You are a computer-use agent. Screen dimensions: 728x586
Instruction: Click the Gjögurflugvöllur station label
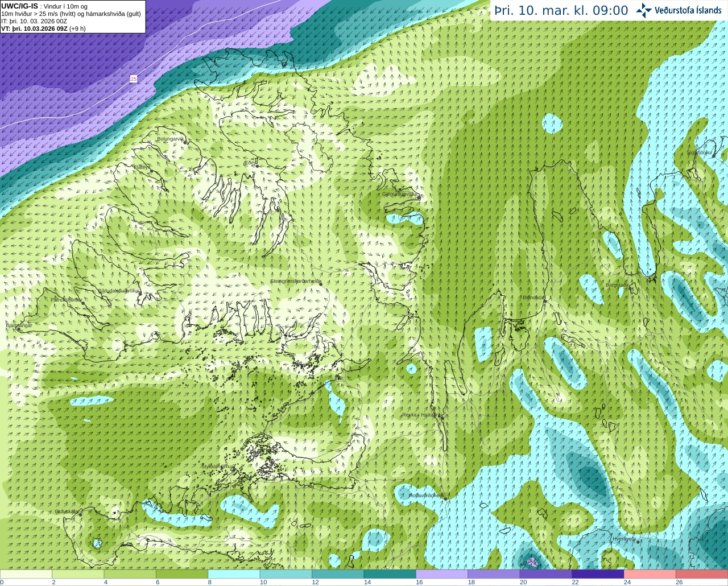400,194
